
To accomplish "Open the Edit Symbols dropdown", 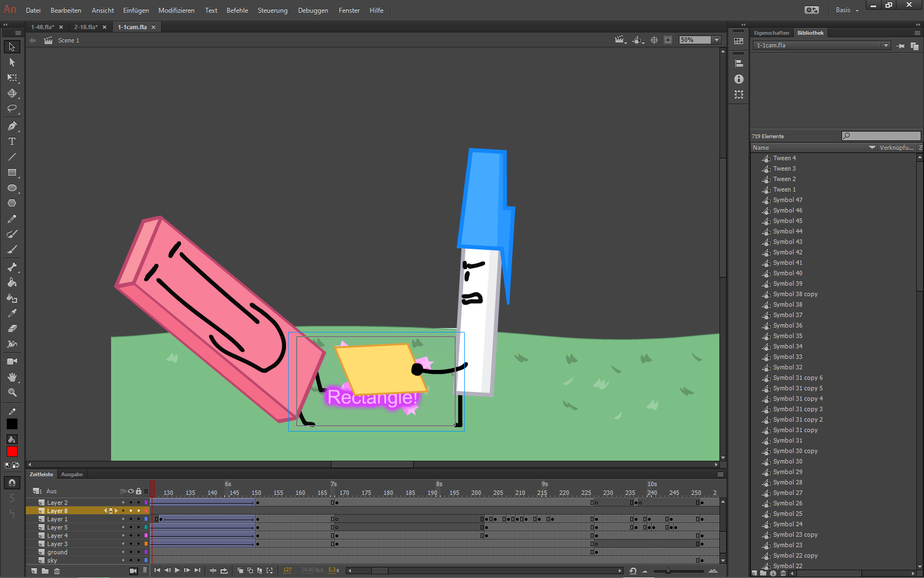I will 638,40.
